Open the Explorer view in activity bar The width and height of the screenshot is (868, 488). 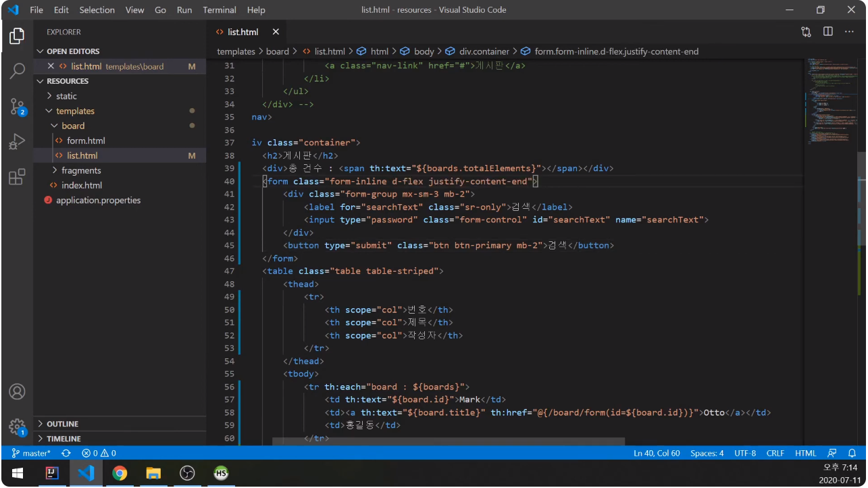click(x=17, y=36)
